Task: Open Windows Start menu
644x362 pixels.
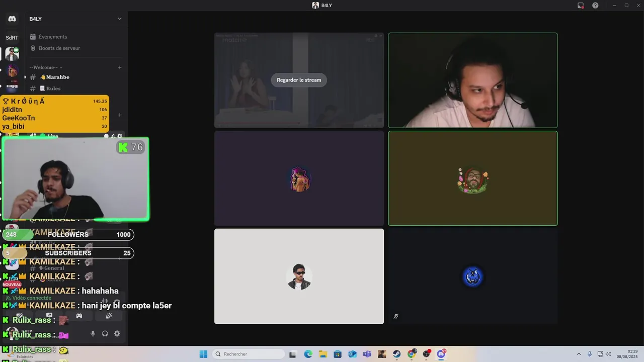Action: click(203, 354)
